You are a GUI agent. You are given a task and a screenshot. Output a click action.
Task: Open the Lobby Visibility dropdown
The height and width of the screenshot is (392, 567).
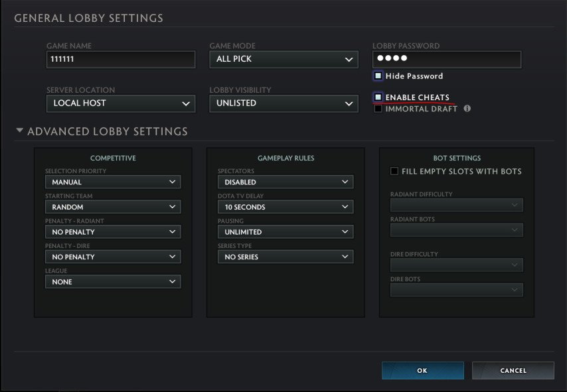point(283,103)
